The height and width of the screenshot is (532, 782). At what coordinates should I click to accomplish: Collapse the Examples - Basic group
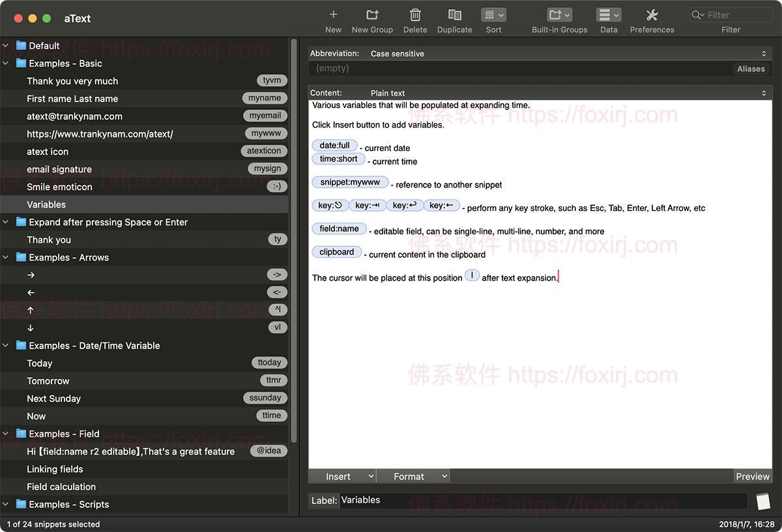point(6,63)
